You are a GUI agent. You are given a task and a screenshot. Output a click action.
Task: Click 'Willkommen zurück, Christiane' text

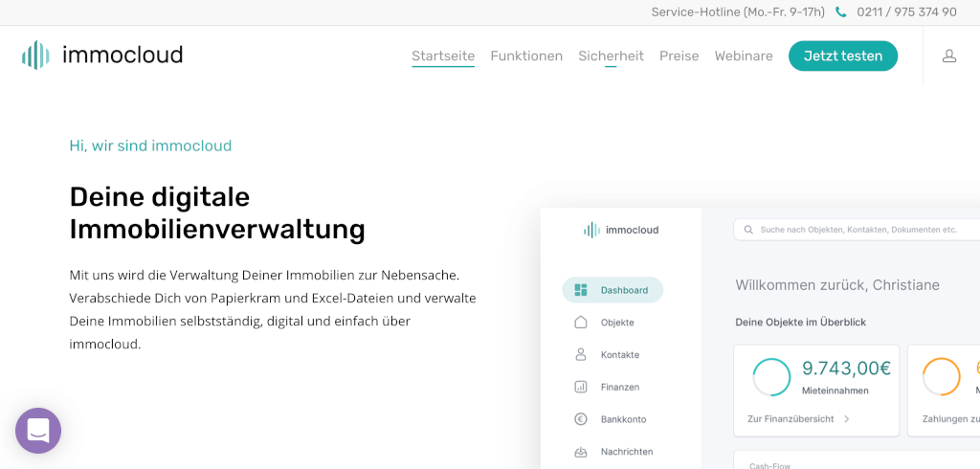(x=837, y=285)
